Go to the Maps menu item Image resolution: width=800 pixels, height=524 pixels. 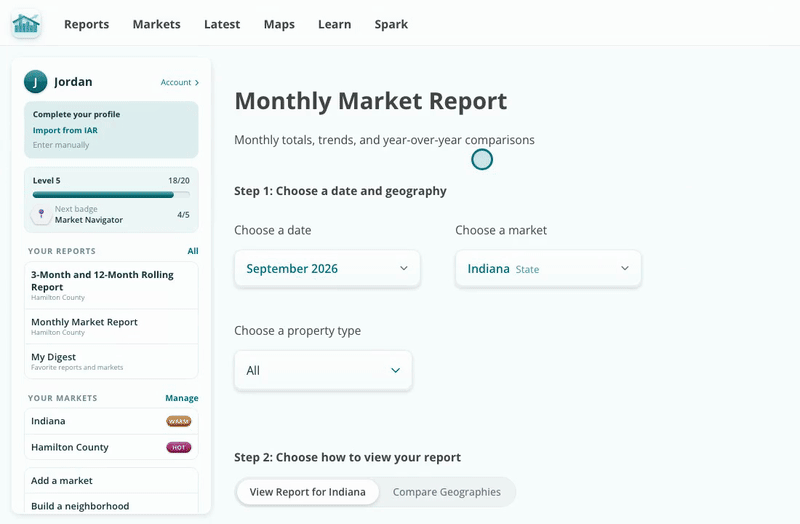point(279,24)
